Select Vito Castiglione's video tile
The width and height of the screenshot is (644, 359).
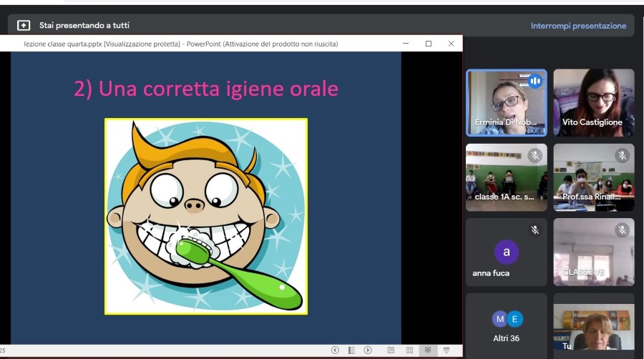(593, 102)
